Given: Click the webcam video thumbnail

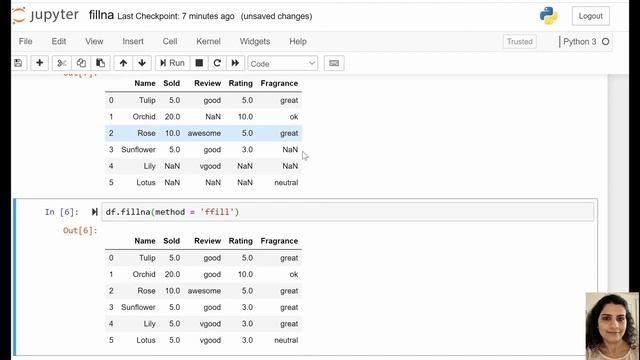Looking at the screenshot, I should tap(612, 326).
